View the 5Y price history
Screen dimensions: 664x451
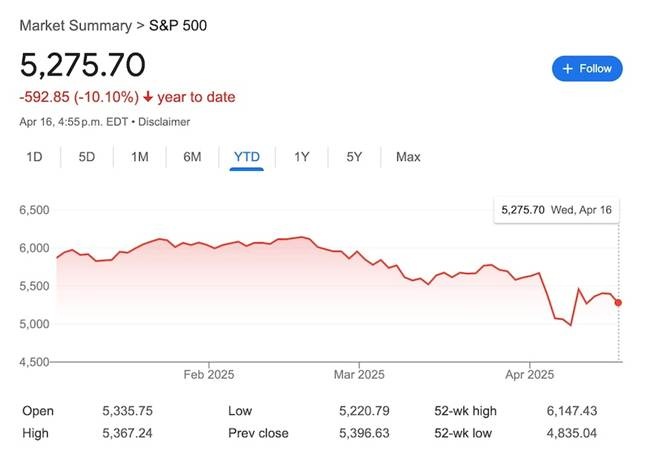click(x=354, y=156)
